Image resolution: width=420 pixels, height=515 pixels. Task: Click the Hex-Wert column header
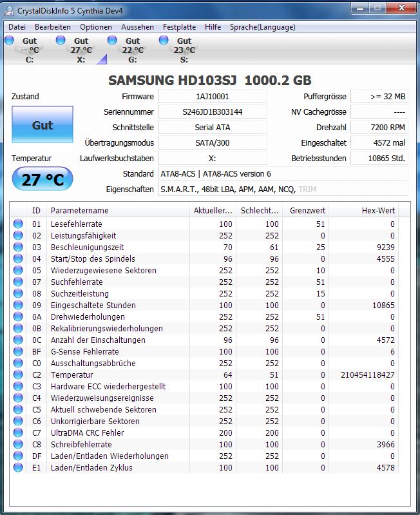point(364,210)
